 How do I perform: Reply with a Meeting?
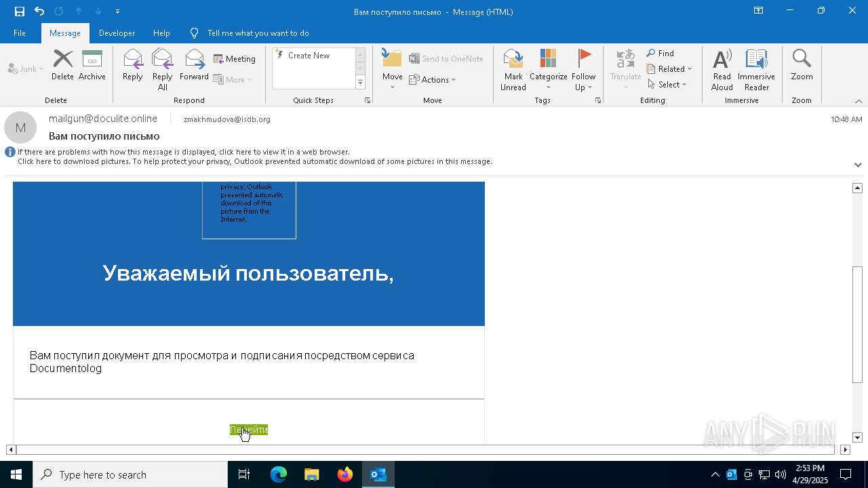(x=235, y=59)
